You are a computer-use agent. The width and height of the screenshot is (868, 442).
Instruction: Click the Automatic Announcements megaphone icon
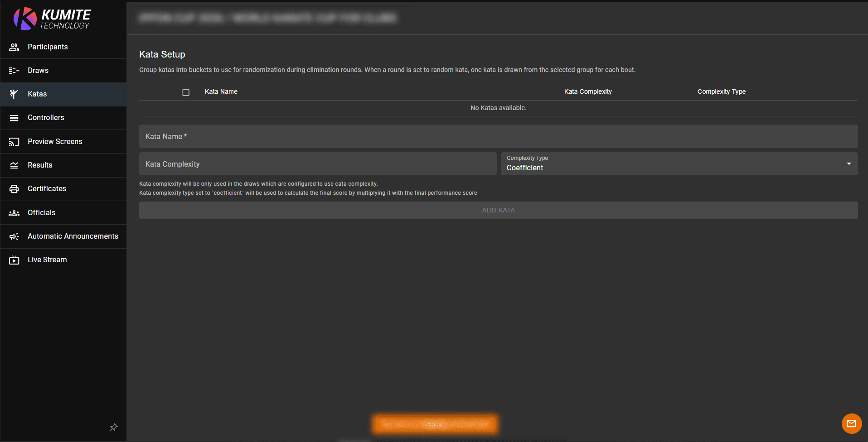14,236
